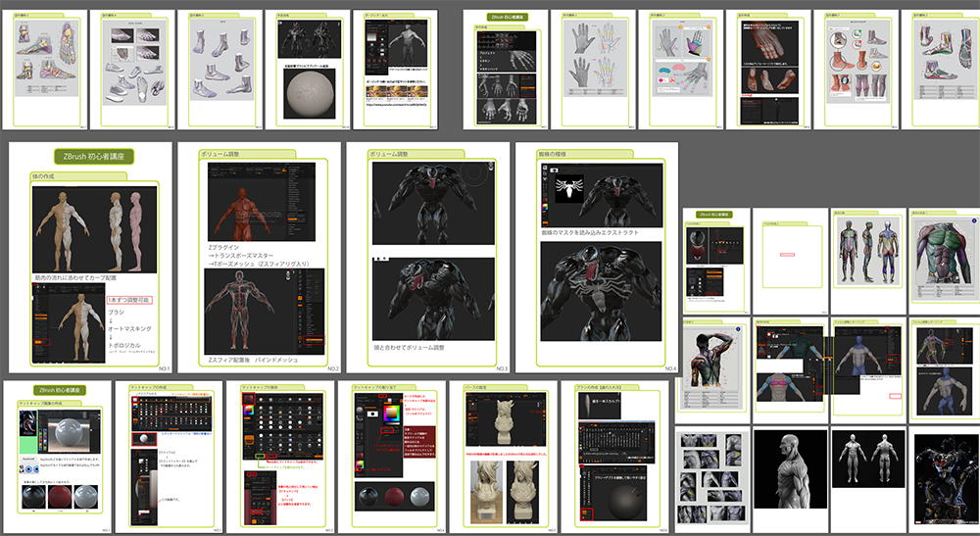Viewport: 980px width, 536px height.
Task: Open the colored foot anatomy page at top-left
Action: pyautogui.click(x=45, y=70)
